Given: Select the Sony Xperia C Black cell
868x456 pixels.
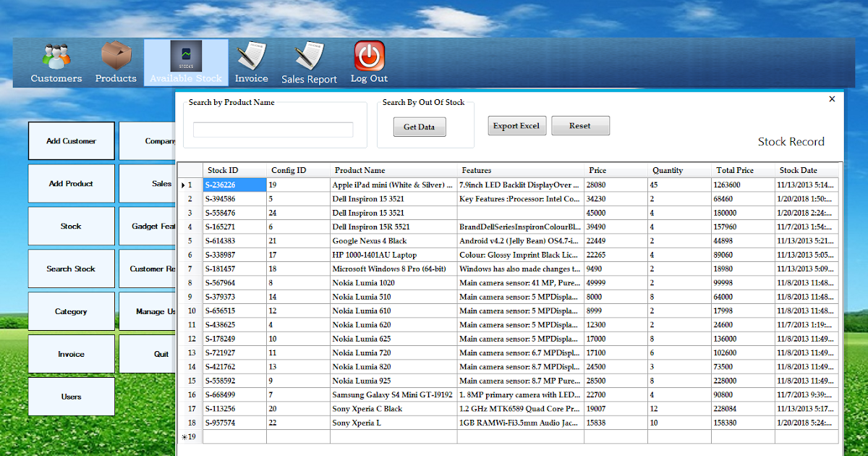Looking at the screenshot, I should [x=393, y=409].
